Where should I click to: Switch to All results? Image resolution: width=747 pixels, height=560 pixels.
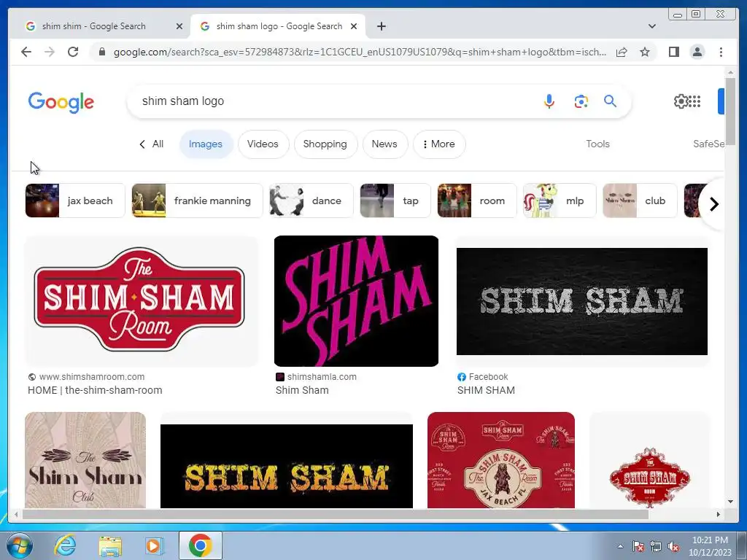[x=152, y=144]
